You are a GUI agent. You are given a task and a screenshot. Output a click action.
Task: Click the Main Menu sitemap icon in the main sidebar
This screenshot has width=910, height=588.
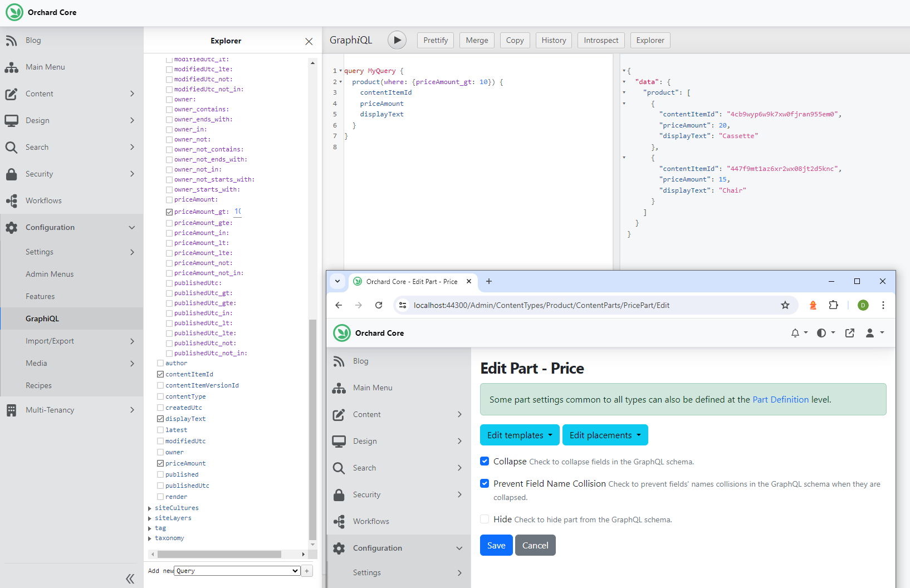pos(11,67)
